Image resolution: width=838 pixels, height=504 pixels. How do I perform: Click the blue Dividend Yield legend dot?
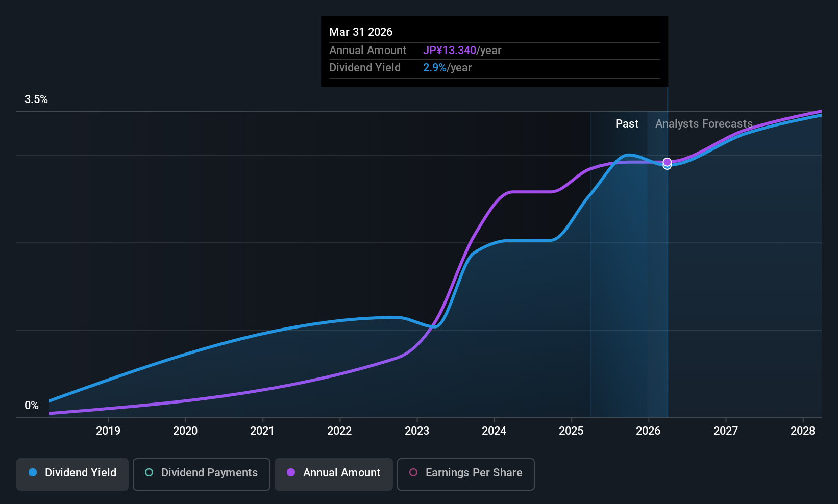point(33,473)
